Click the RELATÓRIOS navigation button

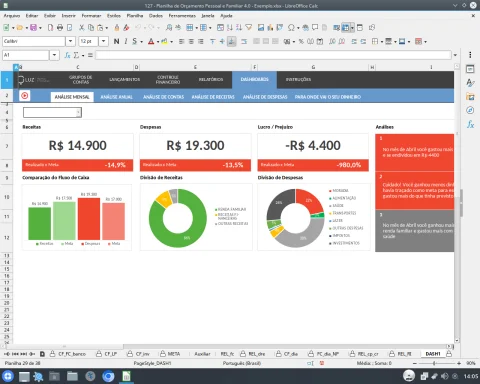click(x=211, y=79)
